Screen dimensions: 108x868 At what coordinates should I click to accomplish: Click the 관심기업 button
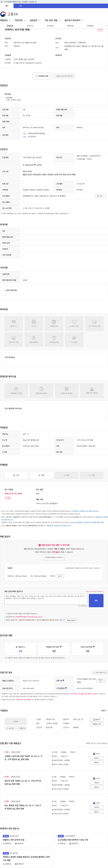click(10, 728)
